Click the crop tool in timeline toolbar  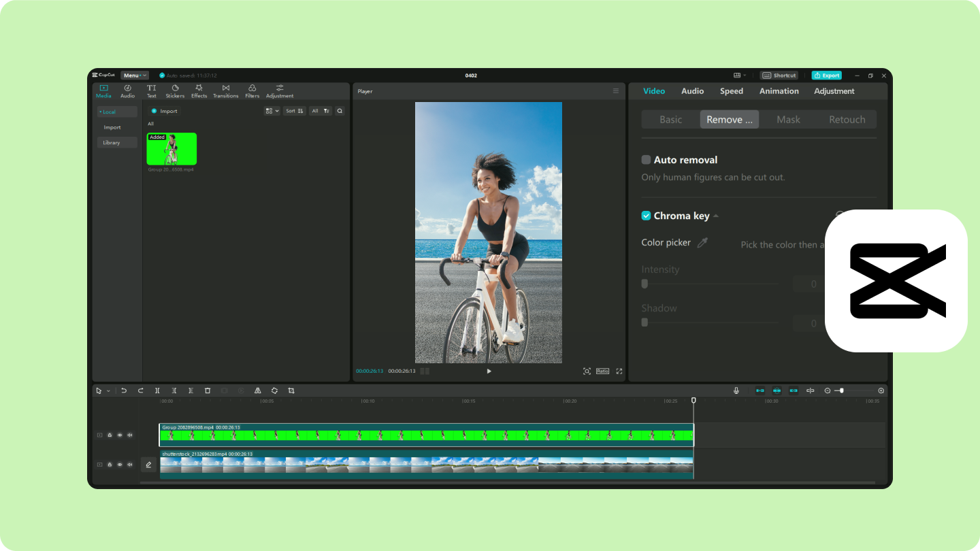[291, 390]
